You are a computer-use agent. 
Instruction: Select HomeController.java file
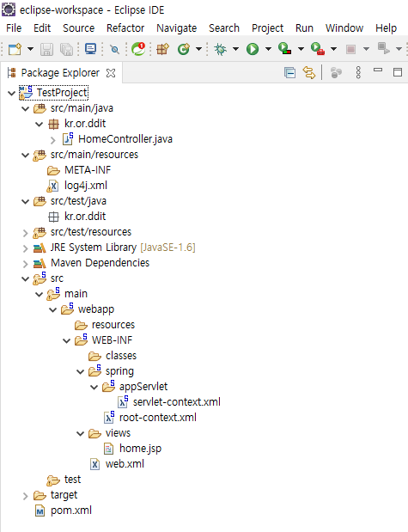pyautogui.click(x=125, y=139)
